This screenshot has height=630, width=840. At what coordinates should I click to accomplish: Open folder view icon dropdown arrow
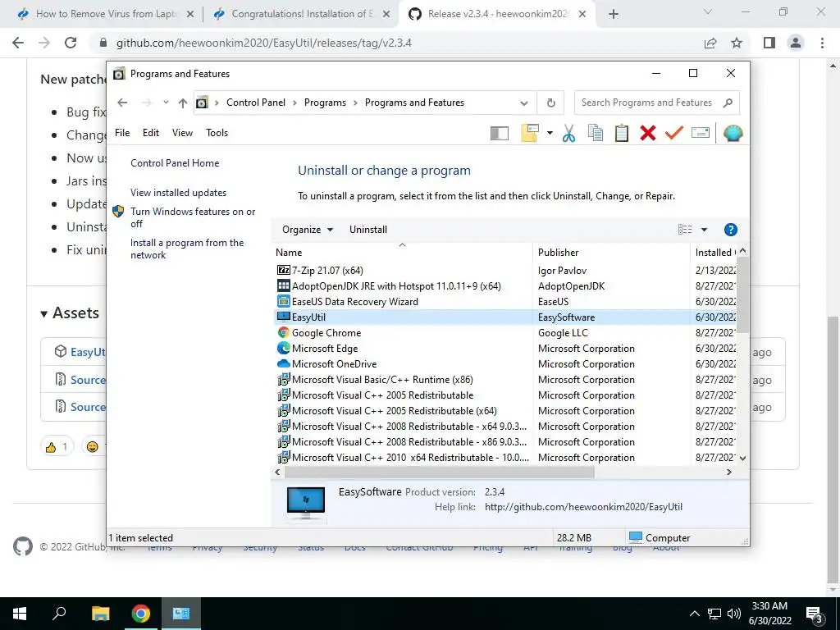pos(550,133)
